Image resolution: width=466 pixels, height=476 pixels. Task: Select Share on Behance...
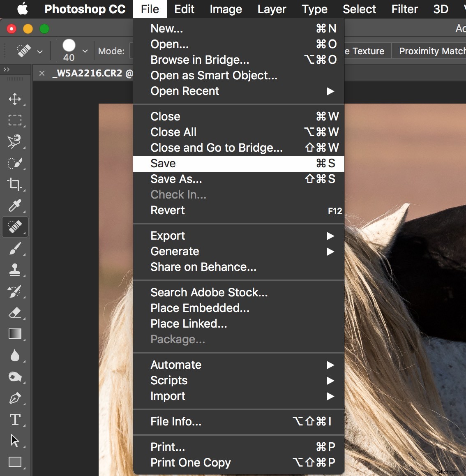click(203, 267)
